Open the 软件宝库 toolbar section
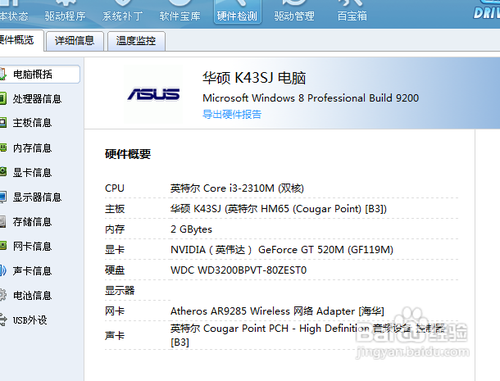The image size is (500, 381). click(180, 12)
